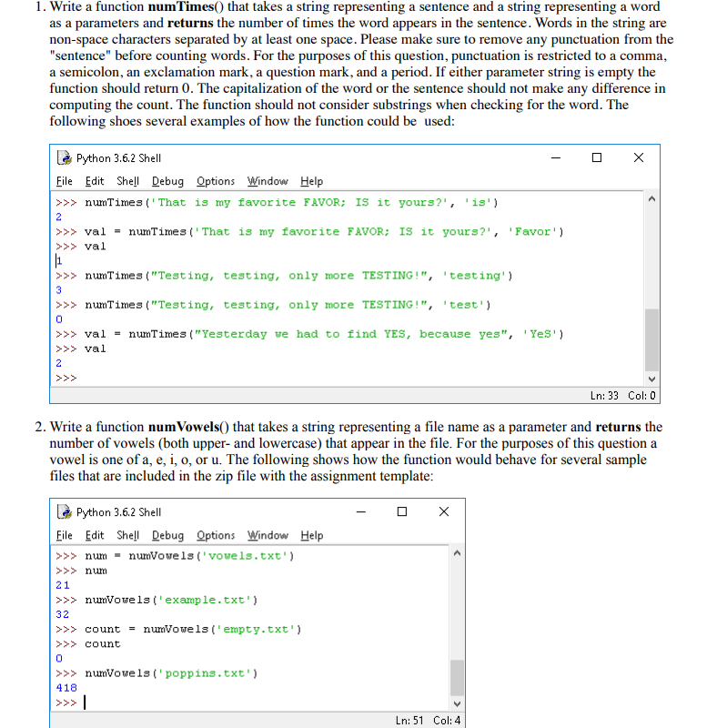
Task: Click 'vowels.txt' string in second shell
Action: pyautogui.click(x=245, y=556)
